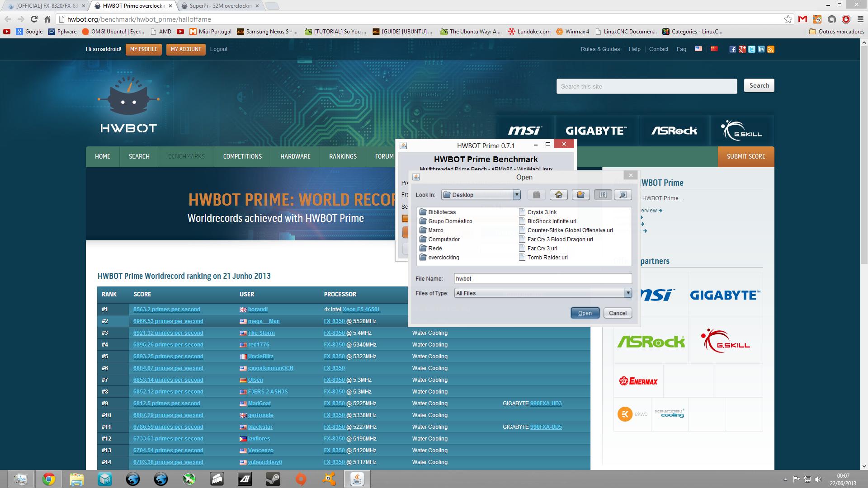Click the Java app icon in taskbar
The image size is (868, 488).
click(357, 479)
